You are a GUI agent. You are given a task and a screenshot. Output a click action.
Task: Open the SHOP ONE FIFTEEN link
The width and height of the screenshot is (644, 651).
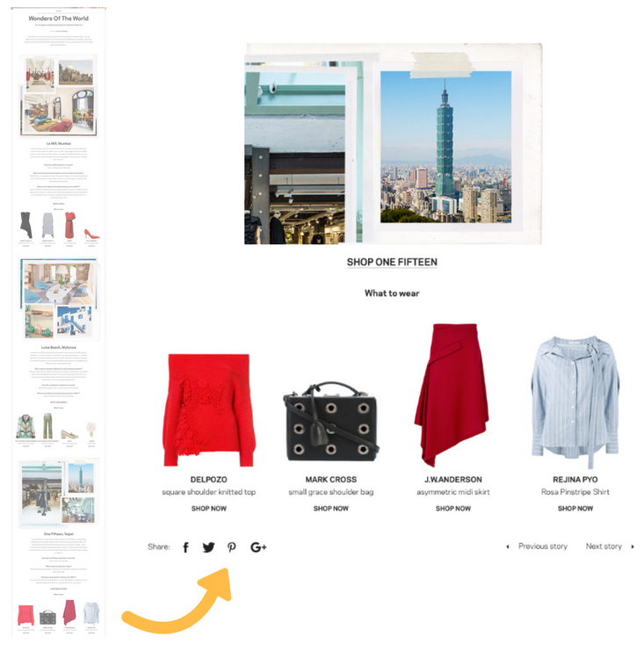coord(392,262)
